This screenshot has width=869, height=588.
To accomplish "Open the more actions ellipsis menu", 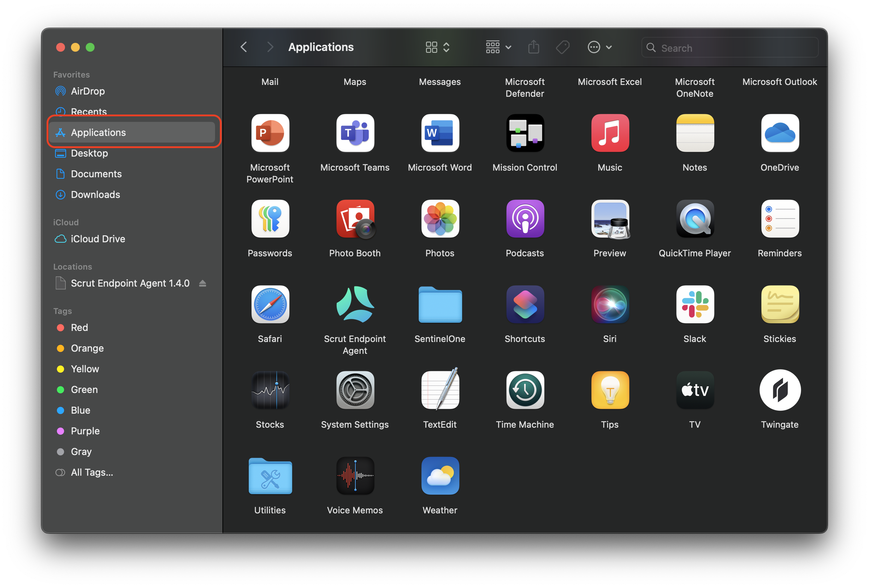I will coord(599,47).
